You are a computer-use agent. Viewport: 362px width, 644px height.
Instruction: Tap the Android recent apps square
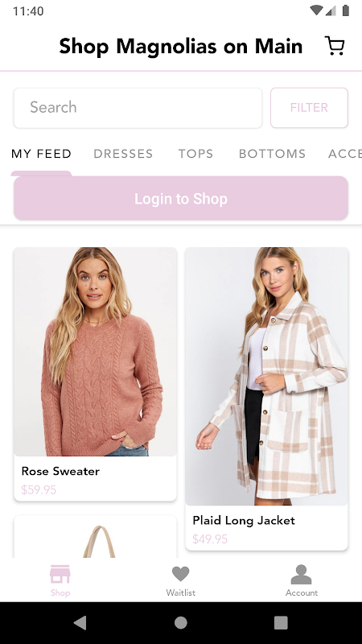coord(281,622)
